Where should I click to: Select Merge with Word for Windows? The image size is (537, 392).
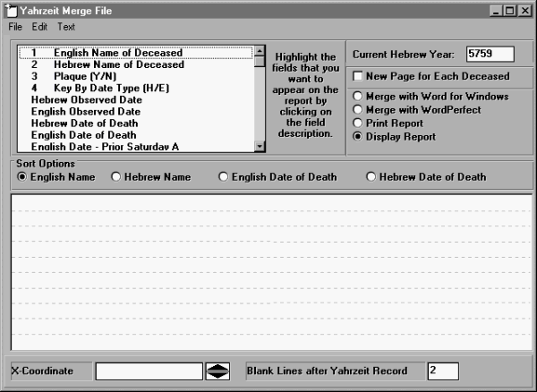click(x=359, y=97)
